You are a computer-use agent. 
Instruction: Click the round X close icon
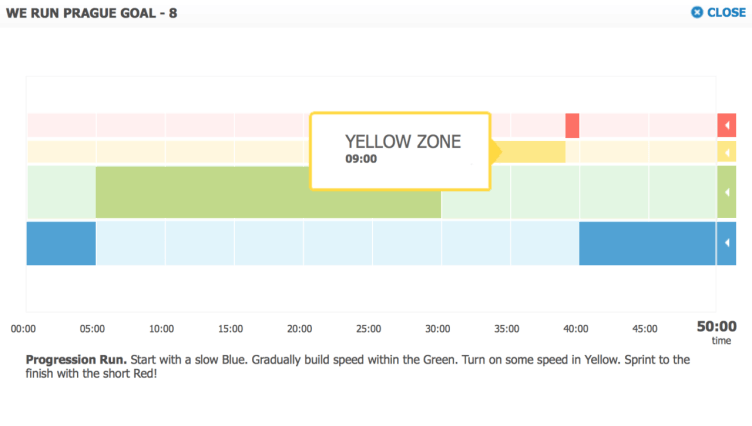click(697, 13)
